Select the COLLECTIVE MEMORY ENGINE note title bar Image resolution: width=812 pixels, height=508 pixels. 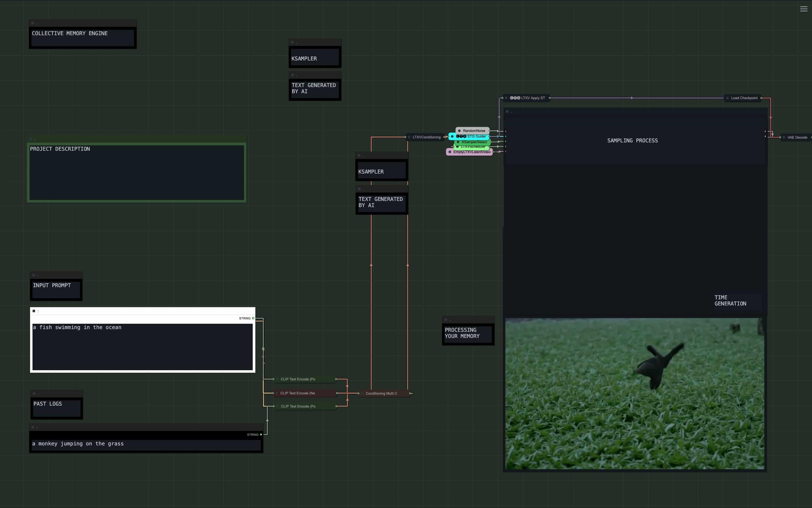pyautogui.click(x=83, y=23)
